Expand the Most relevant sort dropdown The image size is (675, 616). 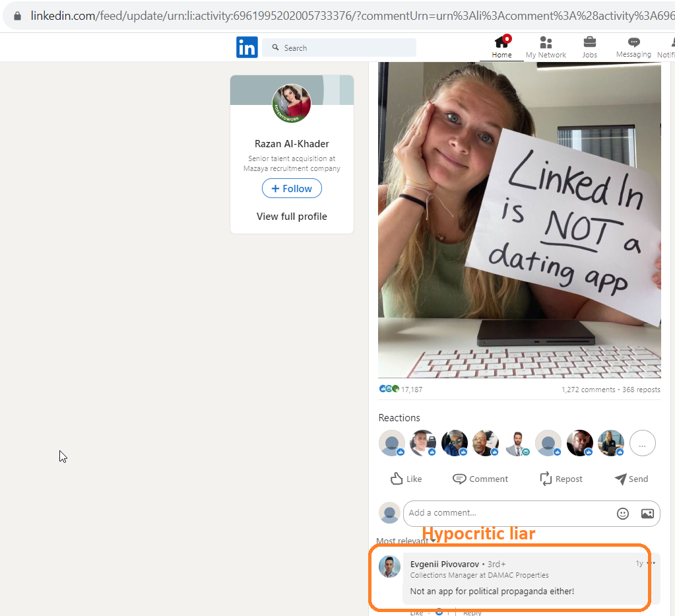click(406, 541)
